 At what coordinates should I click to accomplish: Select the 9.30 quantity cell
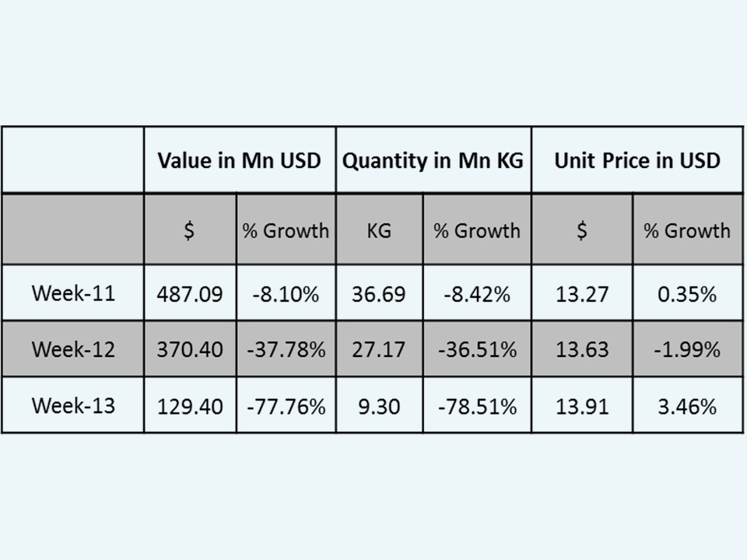(x=379, y=405)
